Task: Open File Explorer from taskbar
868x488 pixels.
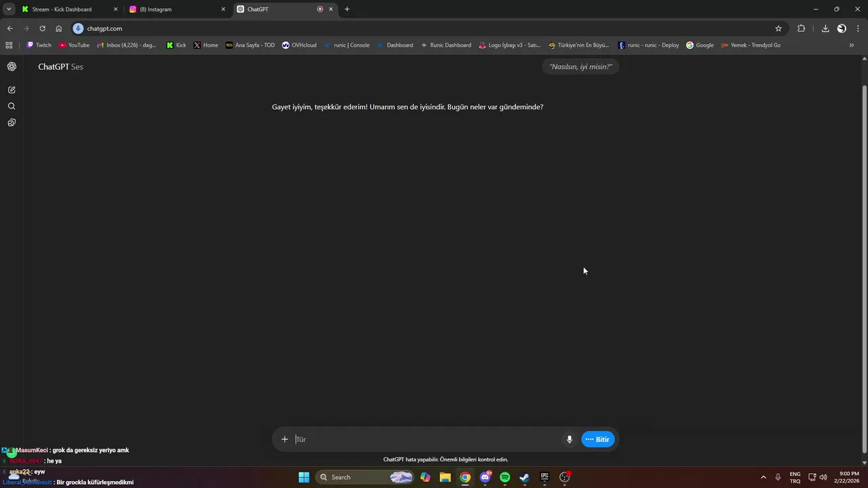Action: (445, 477)
